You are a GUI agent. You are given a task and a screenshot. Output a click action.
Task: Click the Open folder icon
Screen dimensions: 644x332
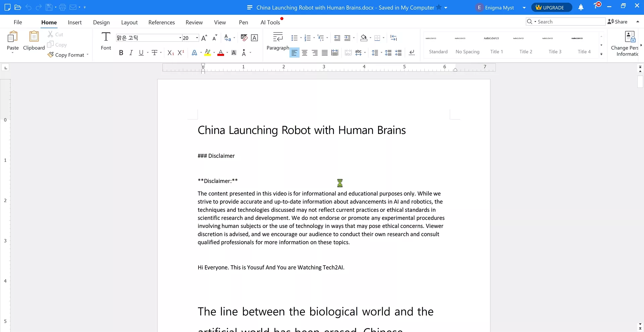(x=18, y=7)
